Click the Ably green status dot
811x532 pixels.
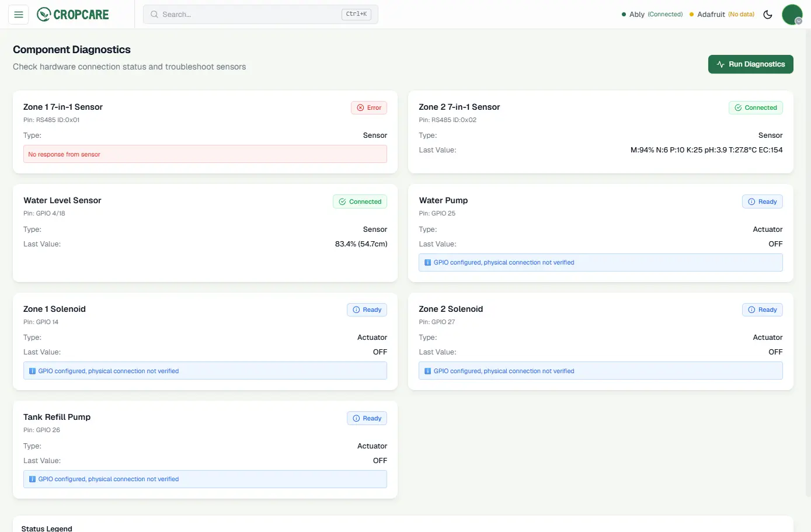click(624, 15)
